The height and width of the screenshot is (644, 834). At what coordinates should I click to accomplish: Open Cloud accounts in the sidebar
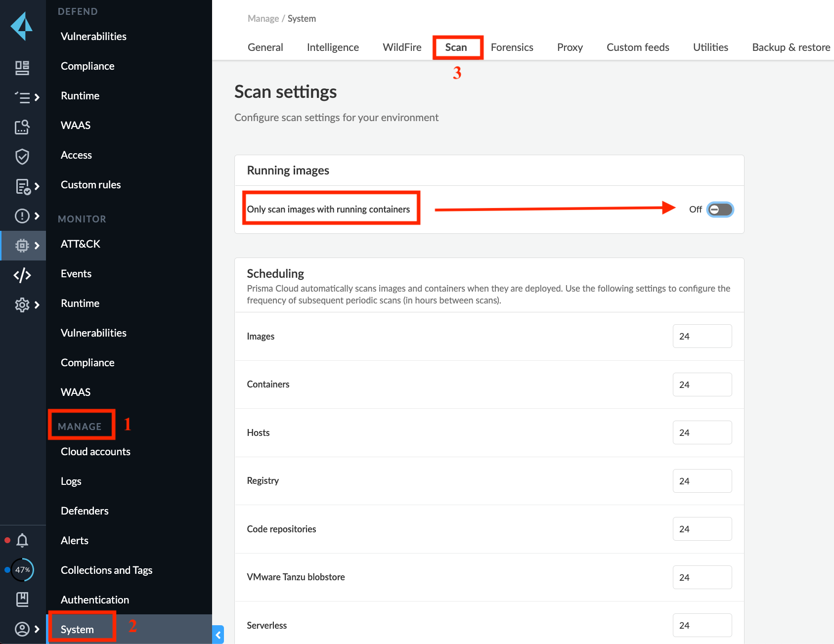[95, 452]
